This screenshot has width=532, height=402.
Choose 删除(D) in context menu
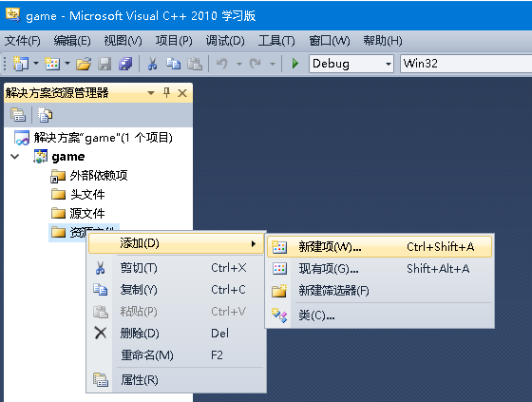coord(176,333)
